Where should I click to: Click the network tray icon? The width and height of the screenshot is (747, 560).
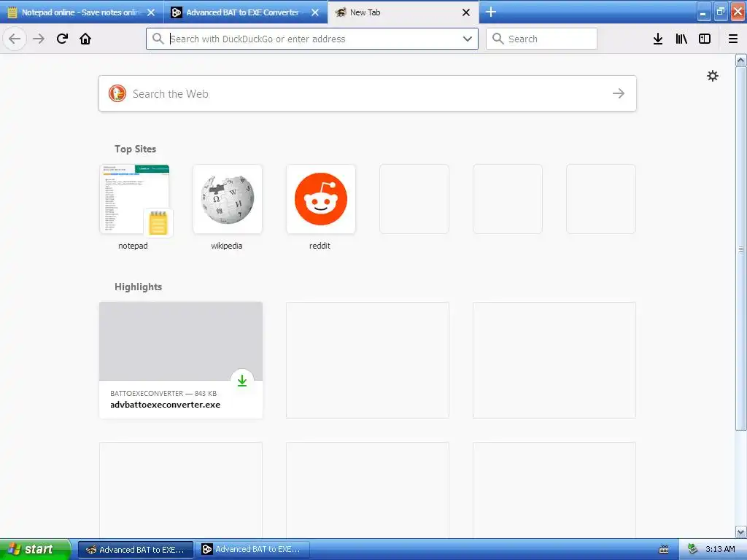pos(692,550)
